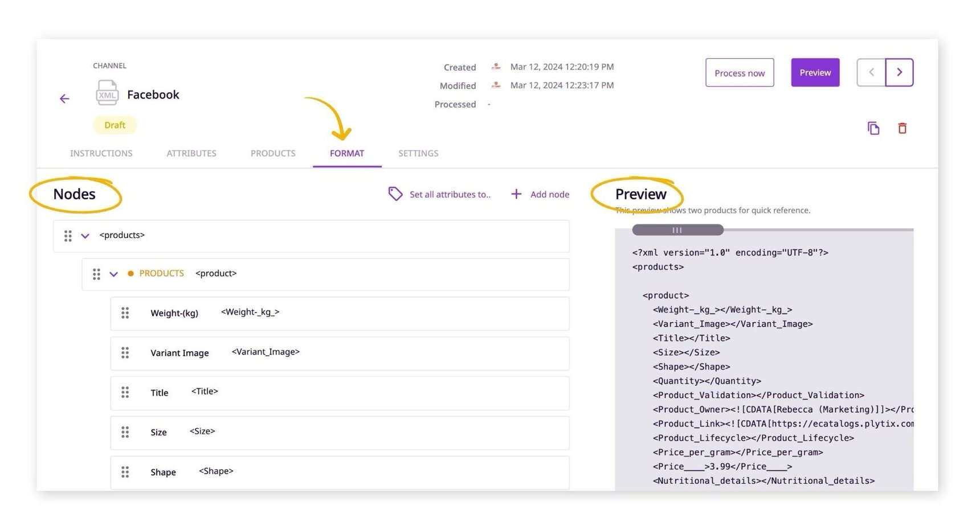Click the Process now button
This screenshot has width=980, height=526.
coord(739,72)
